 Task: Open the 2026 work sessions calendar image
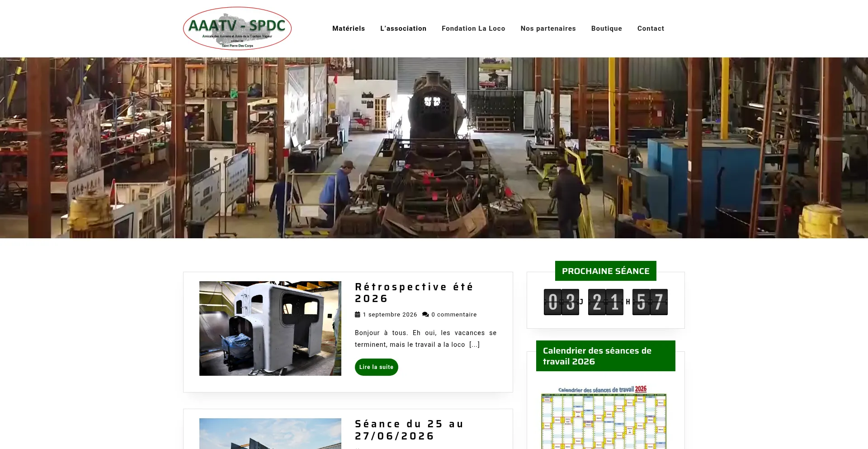(x=604, y=417)
